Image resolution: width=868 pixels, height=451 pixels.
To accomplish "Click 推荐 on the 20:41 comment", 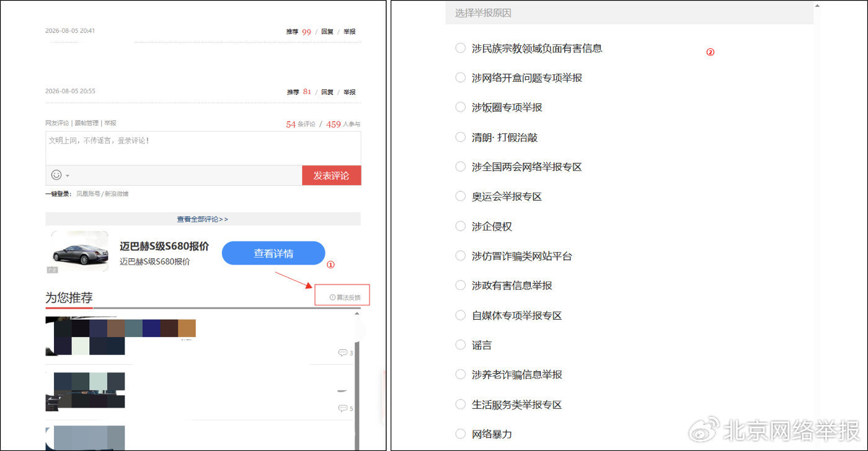I will pyautogui.click(x=292, y=32).
